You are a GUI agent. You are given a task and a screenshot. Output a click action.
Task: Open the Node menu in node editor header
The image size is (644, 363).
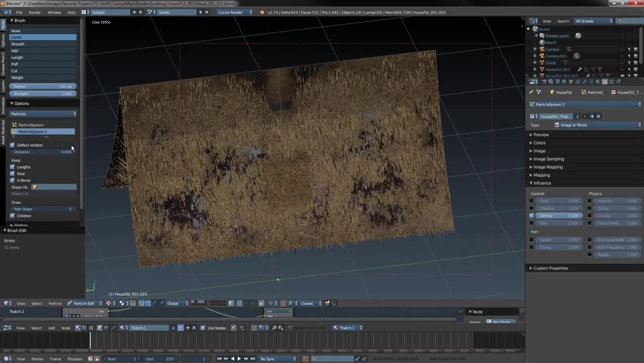(66, 328)
